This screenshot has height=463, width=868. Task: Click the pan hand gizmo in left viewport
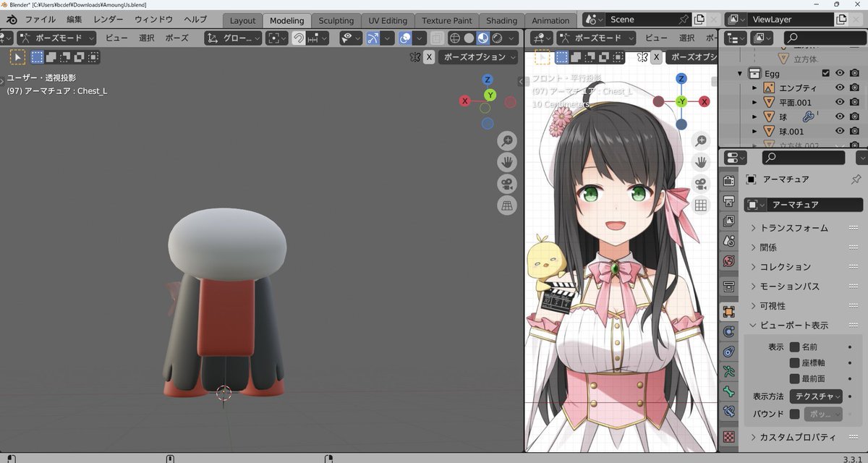coord(507,163)
